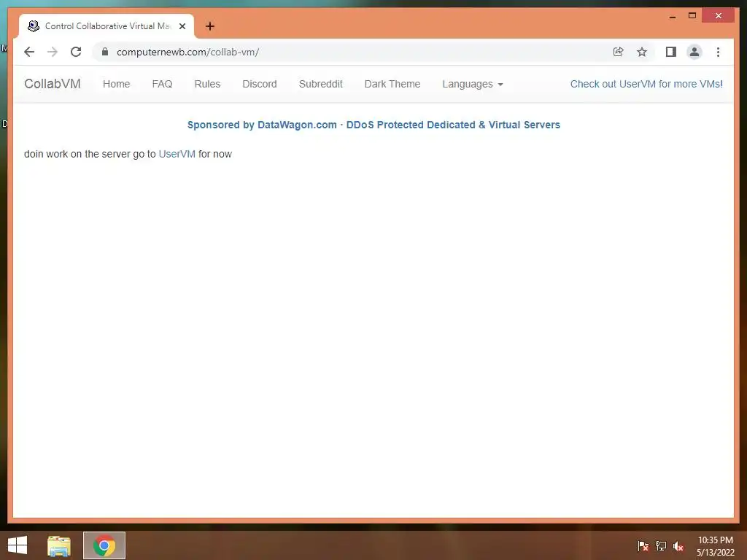Open the Sponsored by DataWagon.com link
747x560 pixels.
point(373,125)
